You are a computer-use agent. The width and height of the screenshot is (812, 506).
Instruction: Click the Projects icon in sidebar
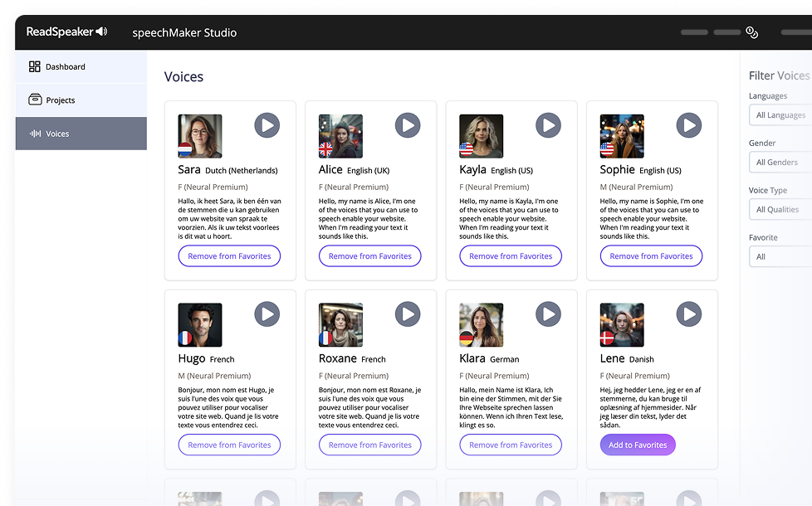tap(35, 100)
